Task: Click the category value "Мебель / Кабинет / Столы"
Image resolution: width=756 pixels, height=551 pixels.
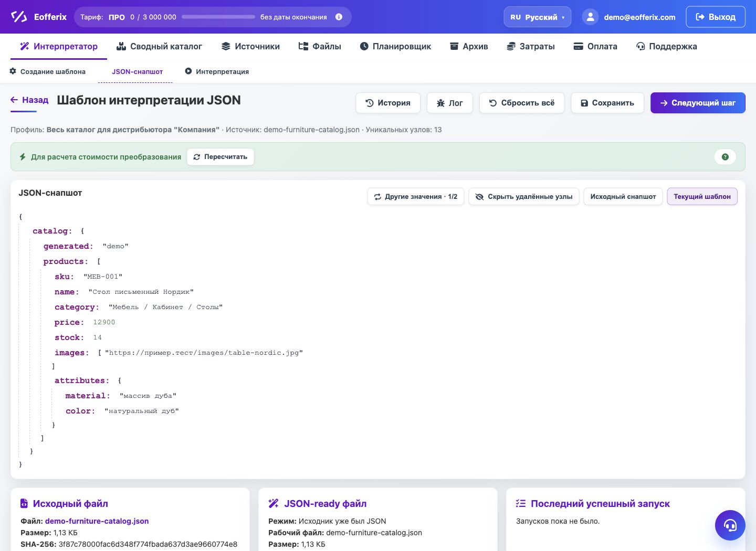Action: coord(166,307)
